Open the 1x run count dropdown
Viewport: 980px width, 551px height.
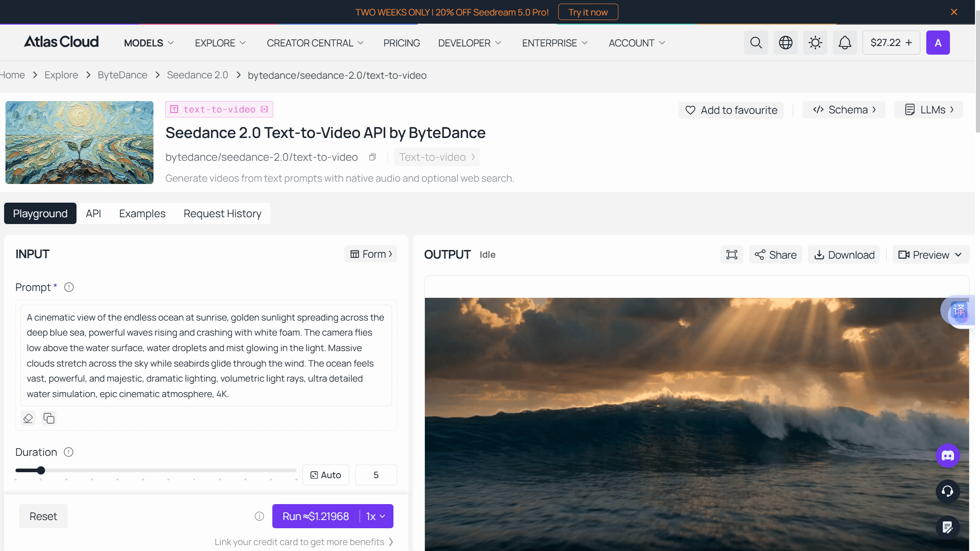click(376, 516)
